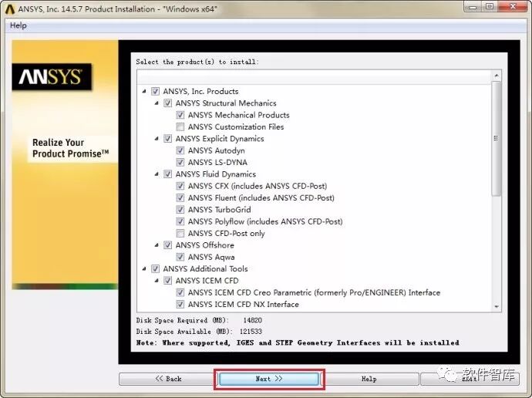Uncheck ANSYS Aqwa checkbox
Viewport: 532px width, 398px height.
click(180, 257)
